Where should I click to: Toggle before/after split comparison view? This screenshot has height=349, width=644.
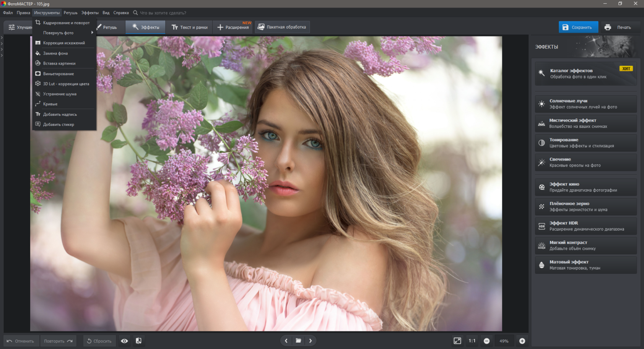[x=138, y=341]
